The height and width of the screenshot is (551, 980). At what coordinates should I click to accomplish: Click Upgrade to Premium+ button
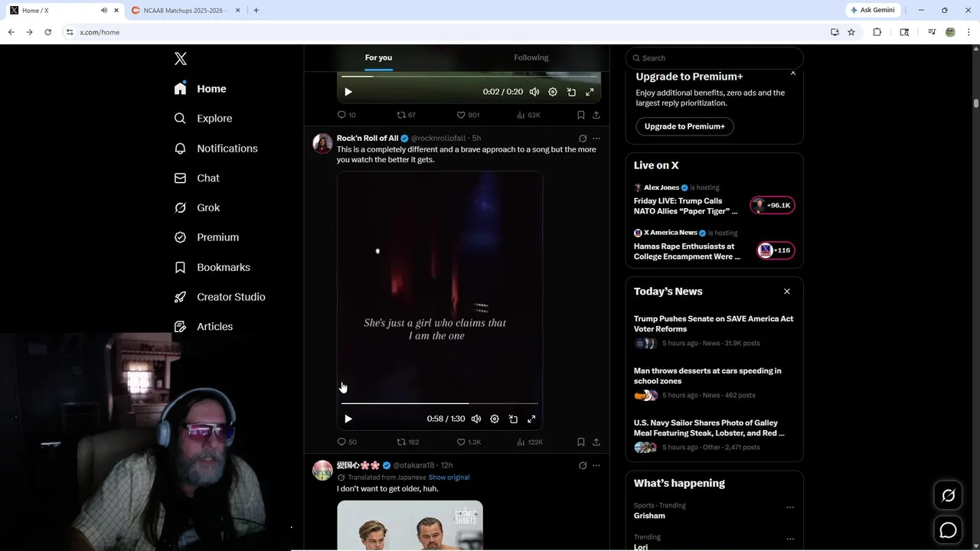(684, 126)
